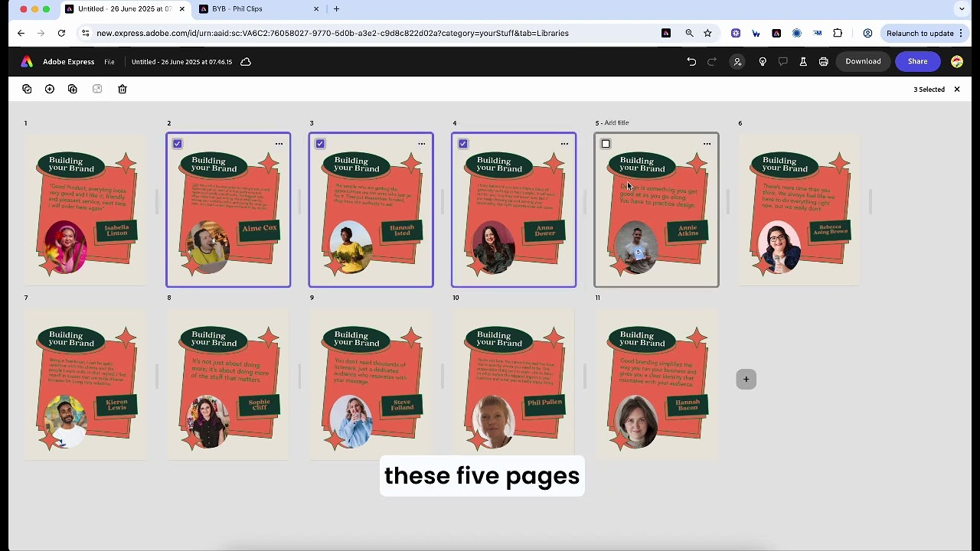
Task: Click the grey plus add-page button after page 11
Action: [746, 379]
